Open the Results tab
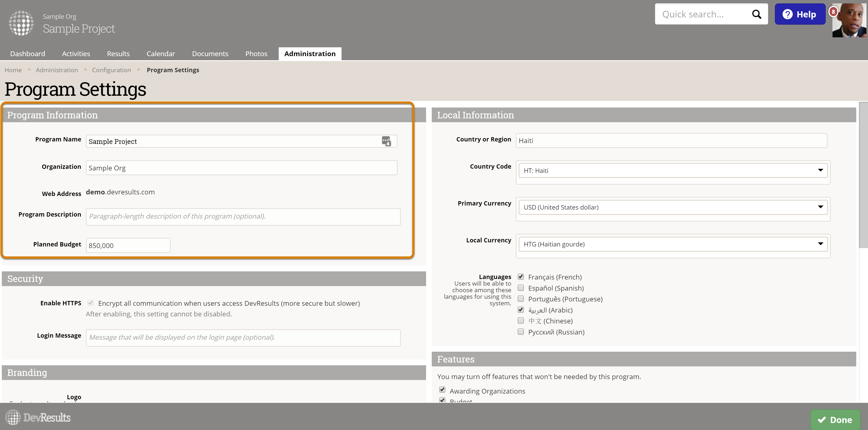This screenshot has width=868, height=430. pyautogui.click(x=118, y=54)
